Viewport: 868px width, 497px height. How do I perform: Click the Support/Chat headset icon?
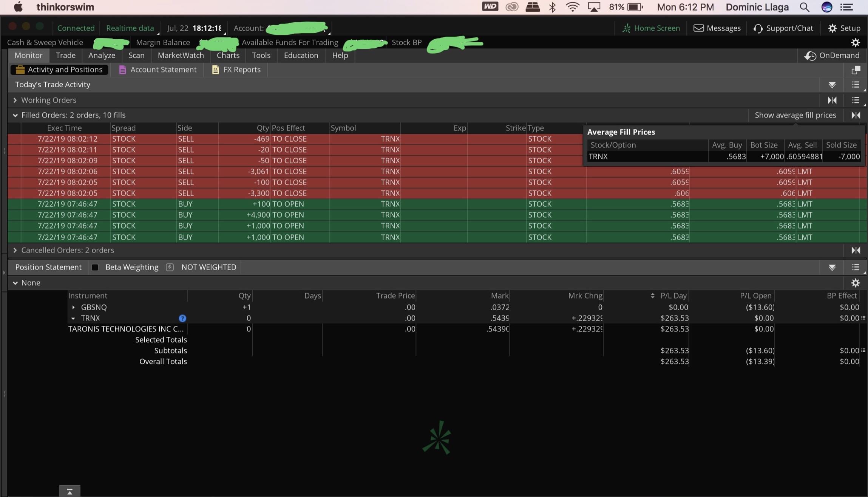[758, 28]
